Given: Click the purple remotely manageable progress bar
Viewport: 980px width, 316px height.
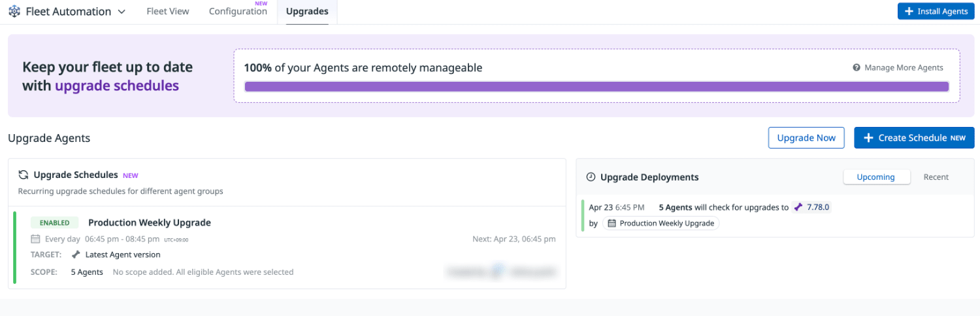Looking at the screenshot, I should pyautogui.click(x=596, y=87).
